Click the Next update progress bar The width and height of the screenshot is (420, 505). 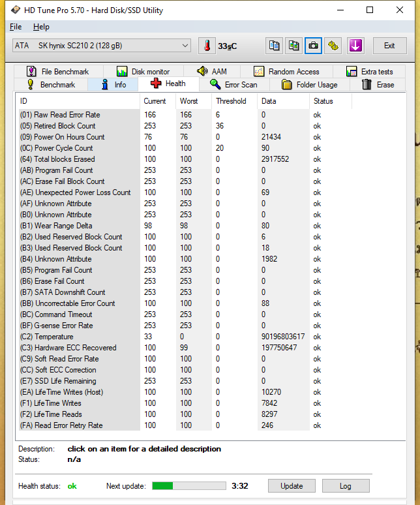(189, 485)
